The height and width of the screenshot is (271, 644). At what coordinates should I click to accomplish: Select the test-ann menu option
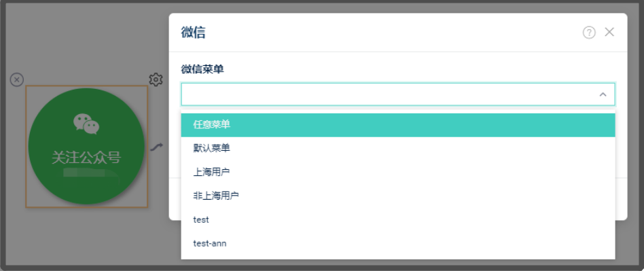398,243
